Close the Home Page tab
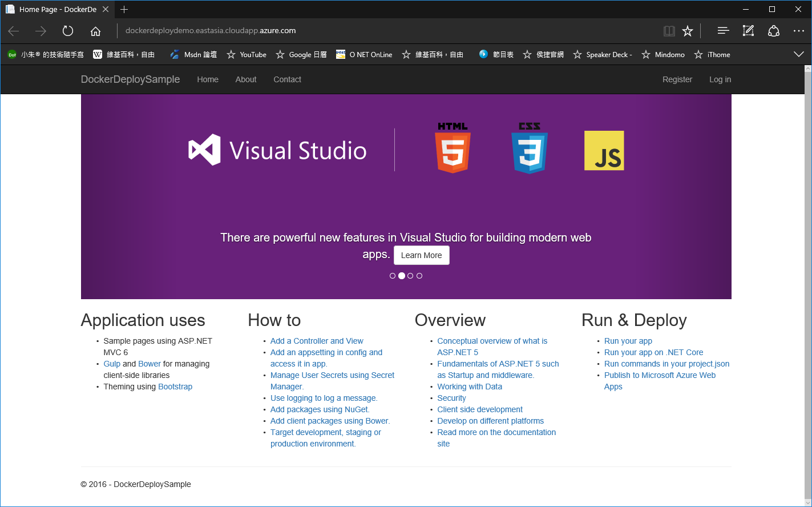 (106, 9)
